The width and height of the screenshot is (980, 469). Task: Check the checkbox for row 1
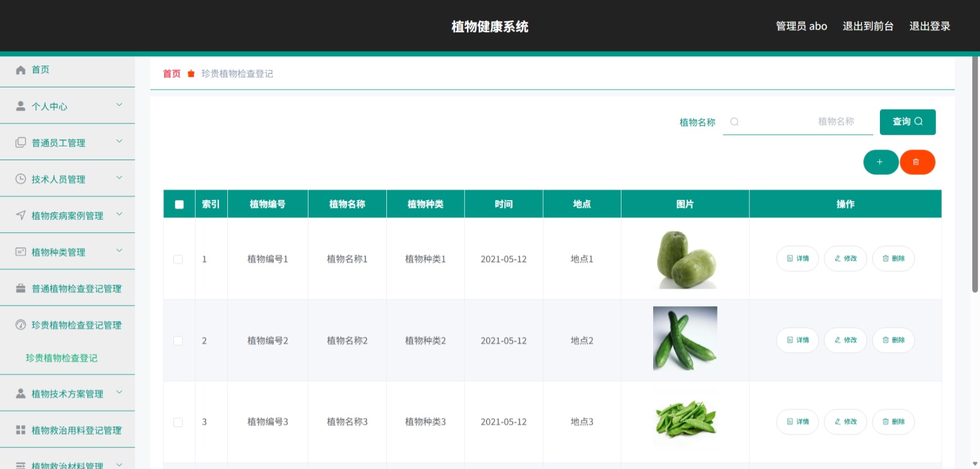178,260
